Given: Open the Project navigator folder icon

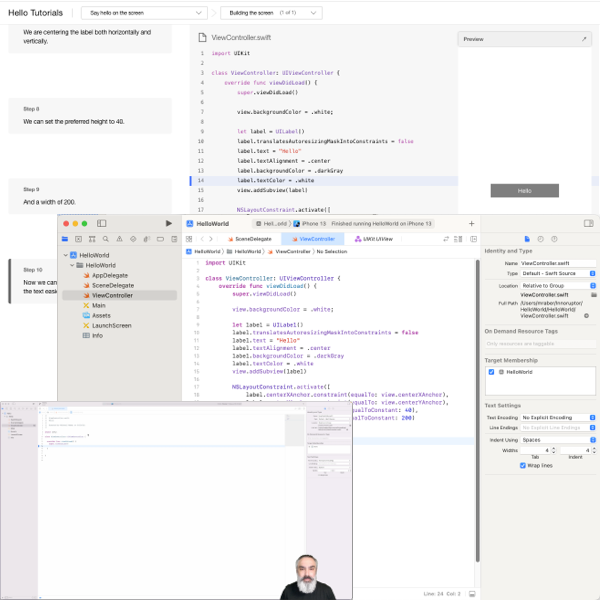Looking at the screenshot, I should pos(65,239).
